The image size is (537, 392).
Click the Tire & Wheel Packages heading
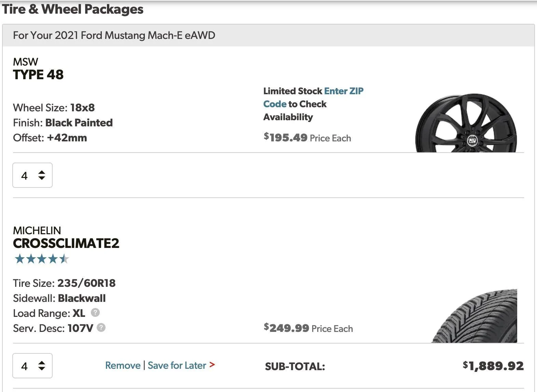pyautogui.click(x=72, y=9)
